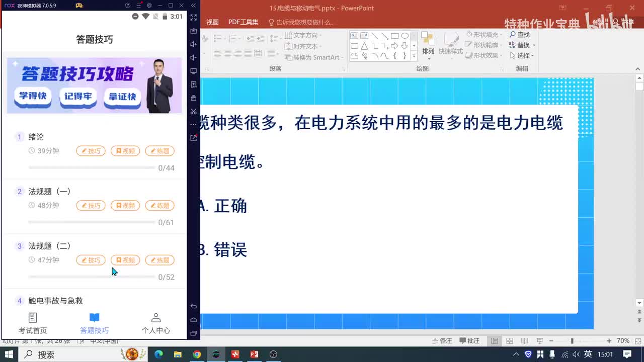Screen dimensions: 644x362
Task: Open 视频 for 法规题（二）
Action: tap(125, 260)
